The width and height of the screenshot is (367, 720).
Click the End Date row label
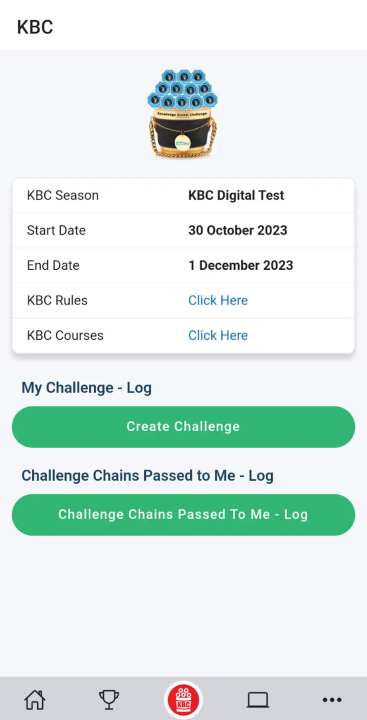[53, 265]
